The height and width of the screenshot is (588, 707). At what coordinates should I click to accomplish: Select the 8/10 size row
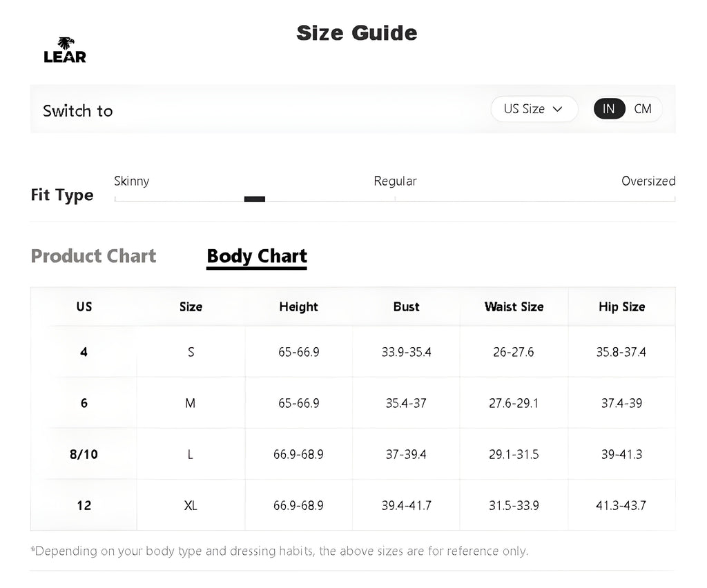point(353,453)
